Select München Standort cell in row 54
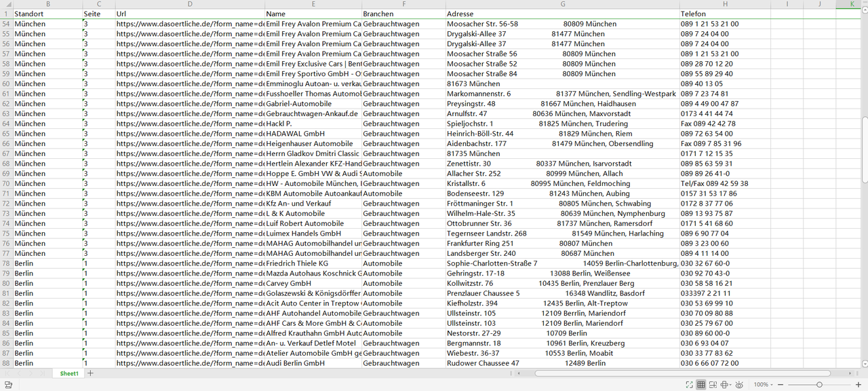This screenshot has height=391, width=868. (47, 24)
